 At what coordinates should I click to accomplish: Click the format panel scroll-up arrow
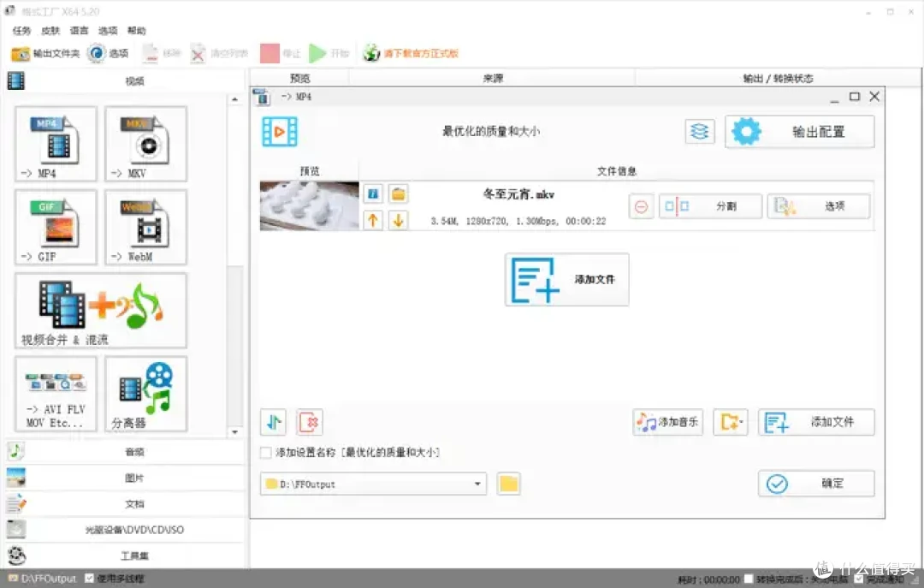click(x=235, y=99)
